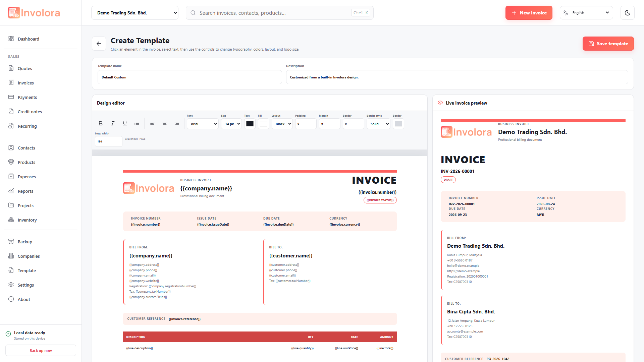Click the DRAFT badge in live preview

click(x=448, y=180)
